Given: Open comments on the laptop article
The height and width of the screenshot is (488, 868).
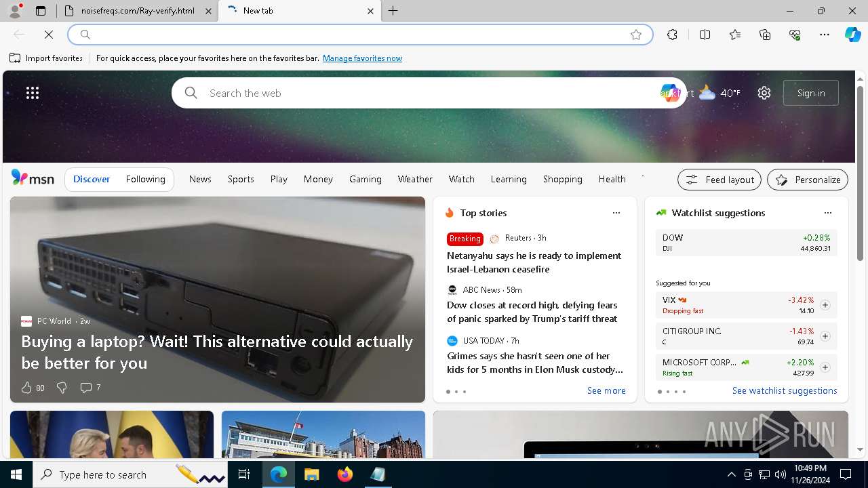Looking at the screenshot, I should coord(90,388).
